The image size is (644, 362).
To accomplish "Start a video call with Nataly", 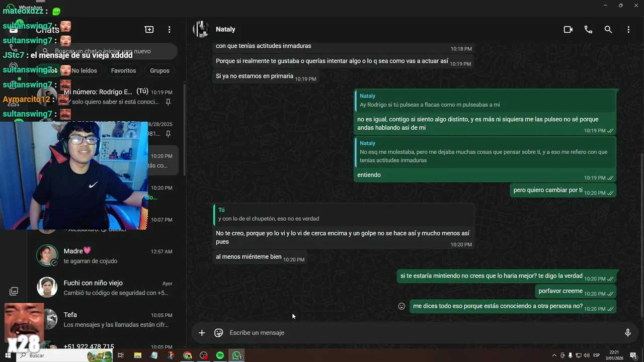I will (x=568, y=30).
